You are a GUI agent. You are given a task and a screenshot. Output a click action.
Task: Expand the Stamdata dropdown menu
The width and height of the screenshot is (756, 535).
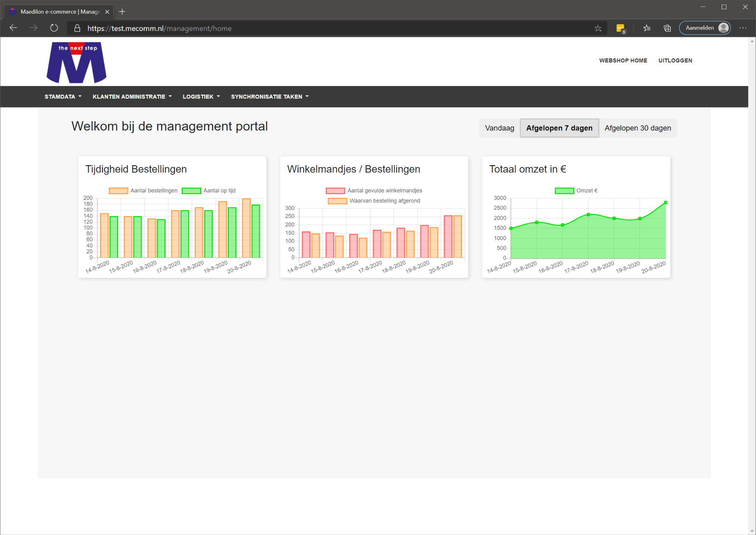click(63, 97)
